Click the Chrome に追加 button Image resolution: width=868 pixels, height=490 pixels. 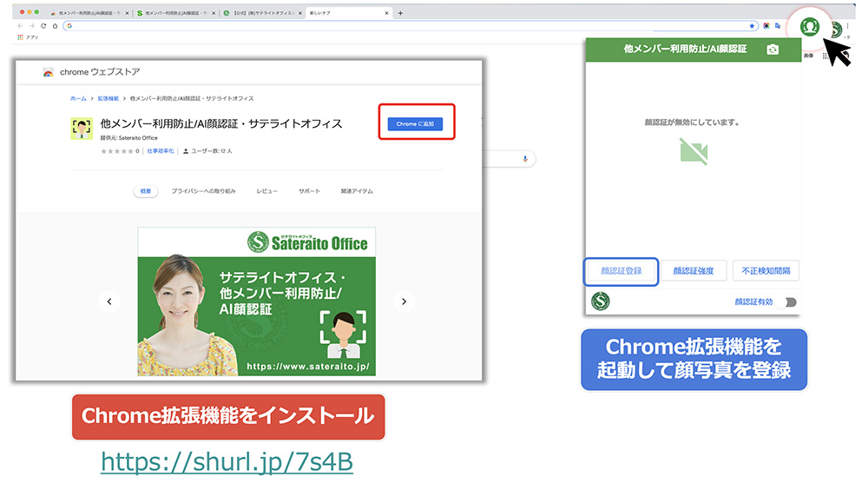(x=415, y=123)
